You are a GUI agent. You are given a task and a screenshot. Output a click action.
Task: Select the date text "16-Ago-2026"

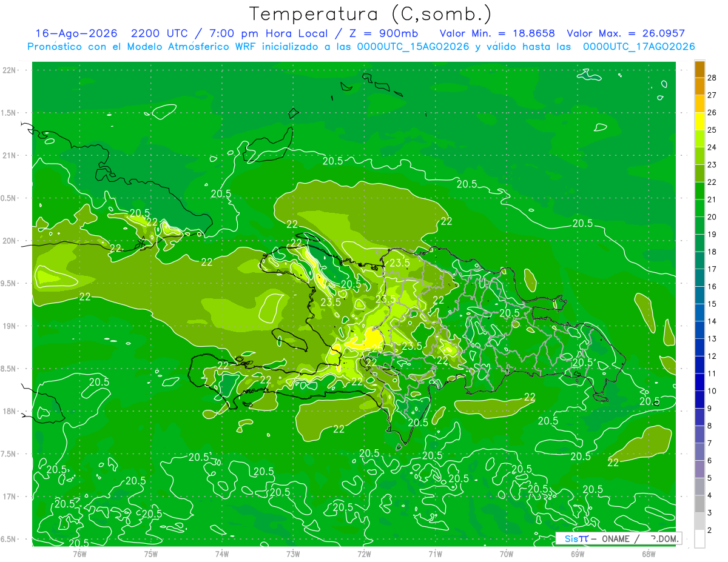pos(76,33)
